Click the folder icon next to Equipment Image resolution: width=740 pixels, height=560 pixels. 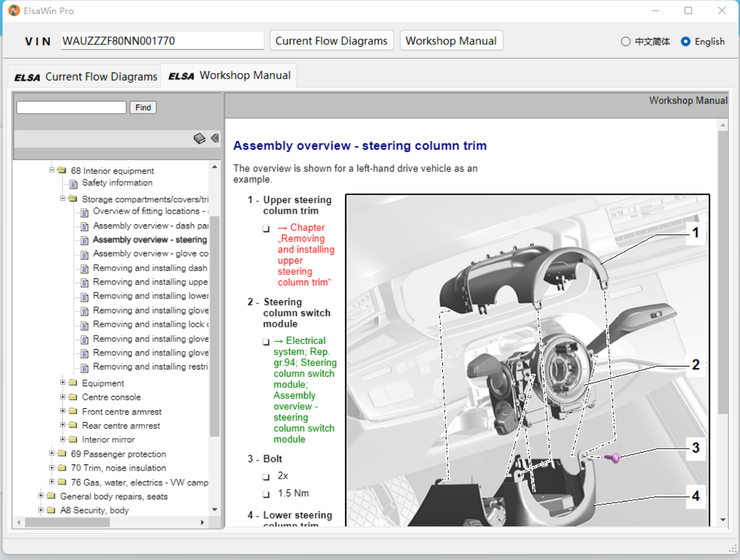[x=73, y=383]
